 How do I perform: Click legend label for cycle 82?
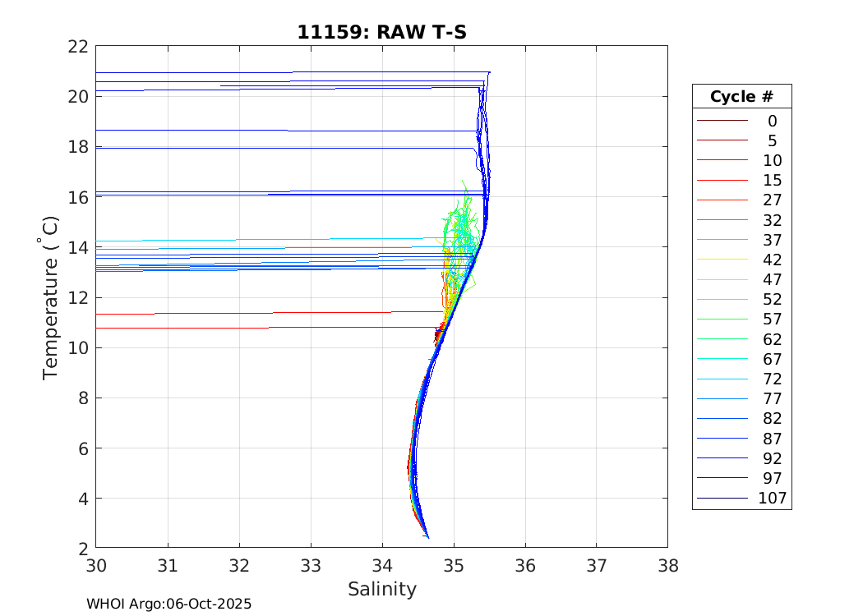pos(772,419)
